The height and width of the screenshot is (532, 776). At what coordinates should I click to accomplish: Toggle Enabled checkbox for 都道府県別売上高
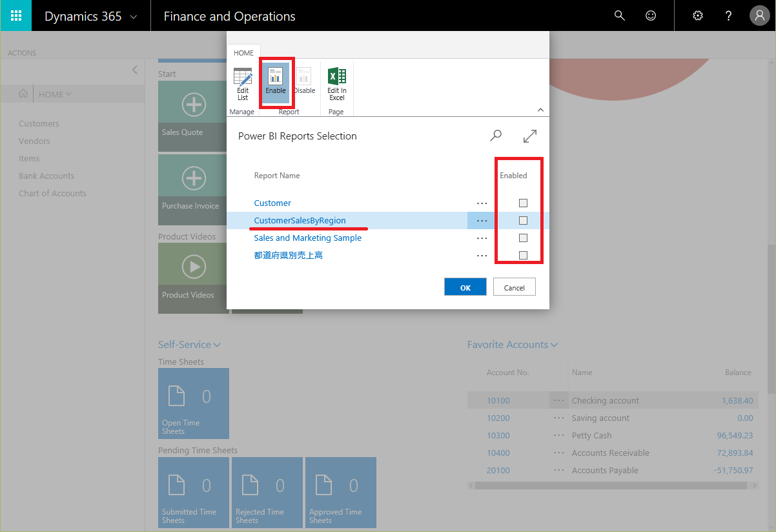tap(523, 255)
